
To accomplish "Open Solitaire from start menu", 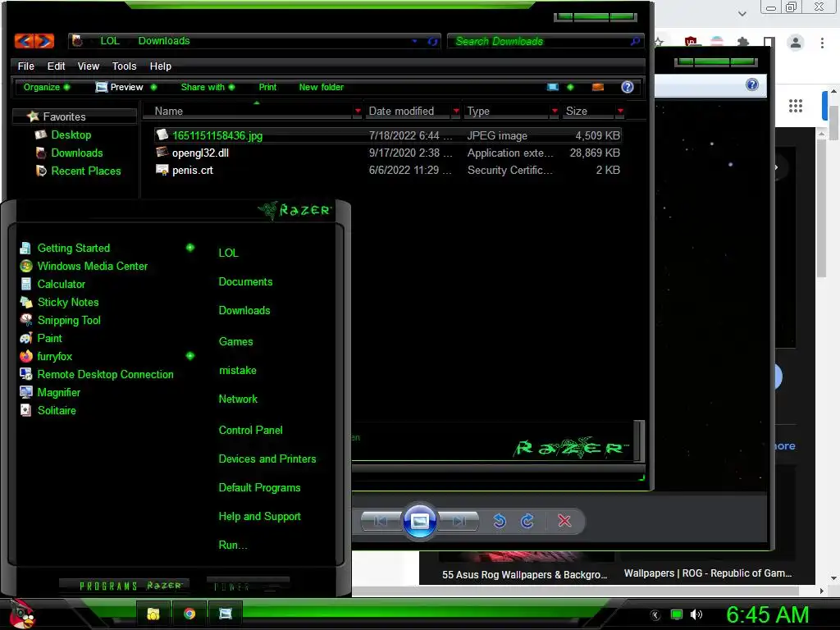I will tap(48, 410).
